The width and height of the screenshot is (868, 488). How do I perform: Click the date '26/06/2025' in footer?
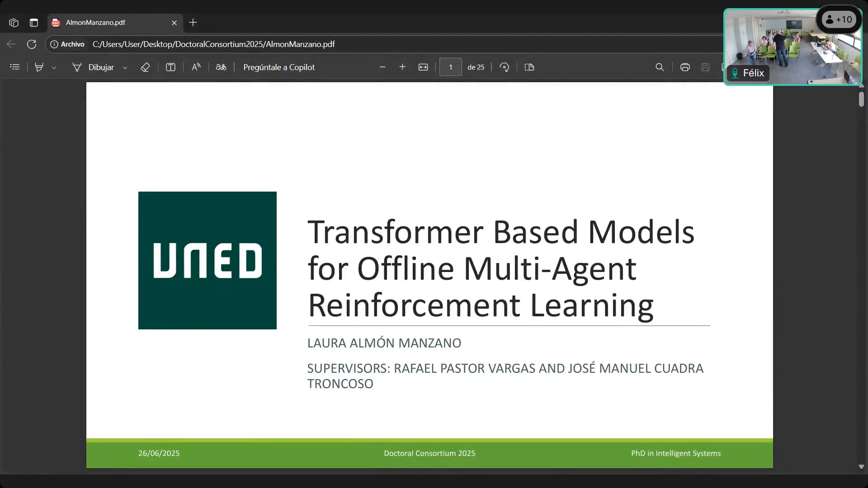tap(159, 453)
